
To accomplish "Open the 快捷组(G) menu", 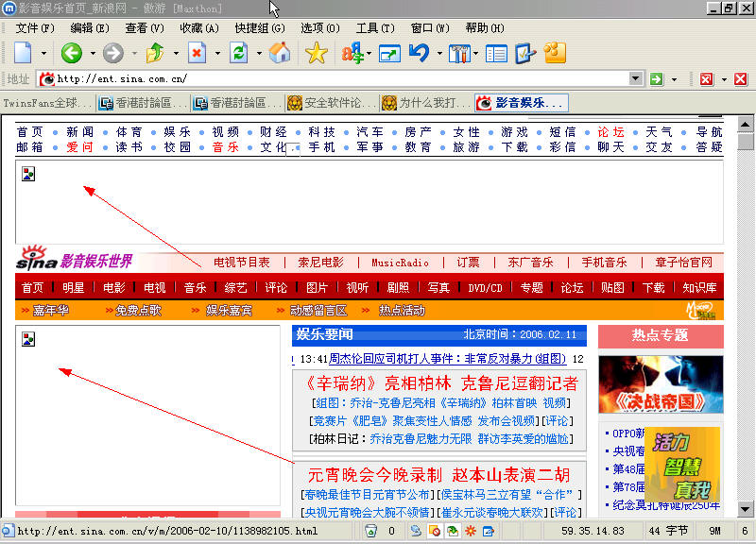I will tap(260, 28).
